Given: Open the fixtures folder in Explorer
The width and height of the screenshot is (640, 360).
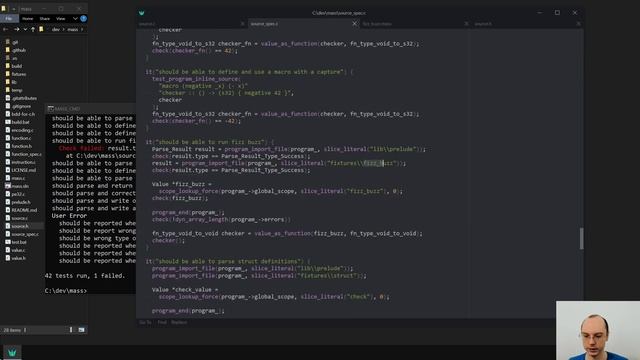Looking at the screenshot, I should coord(19,74).
